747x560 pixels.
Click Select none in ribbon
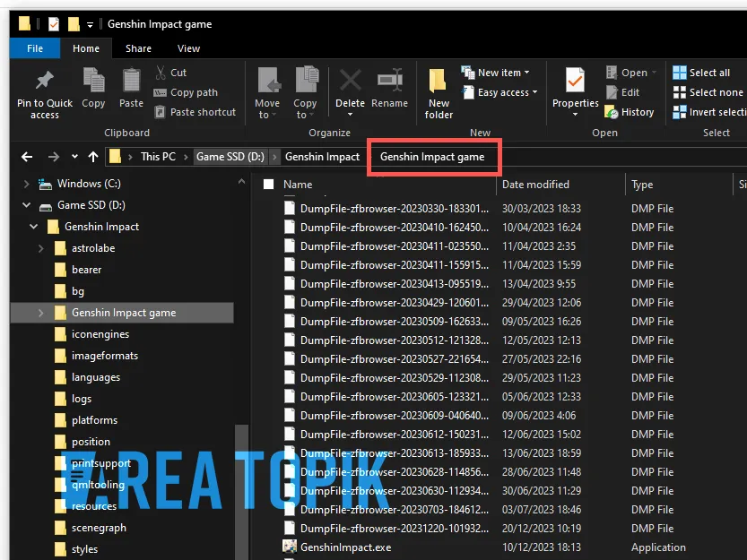pos(708,92)
